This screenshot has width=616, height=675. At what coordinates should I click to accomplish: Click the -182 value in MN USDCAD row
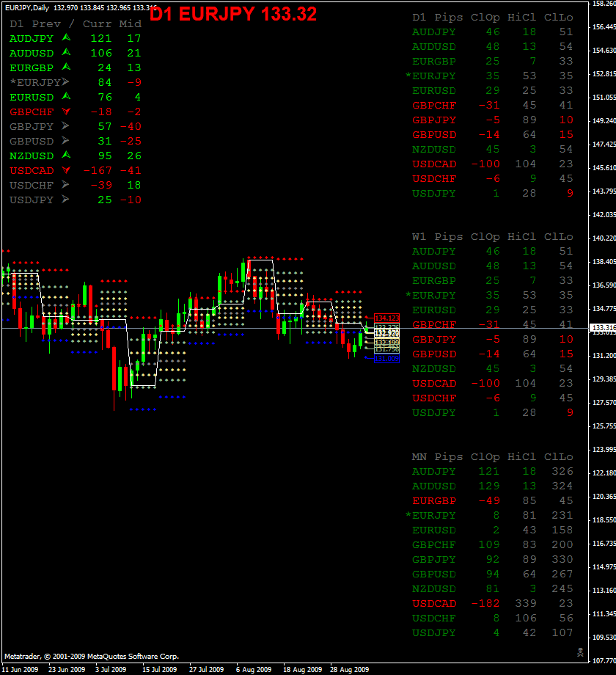tap(485, 604)
